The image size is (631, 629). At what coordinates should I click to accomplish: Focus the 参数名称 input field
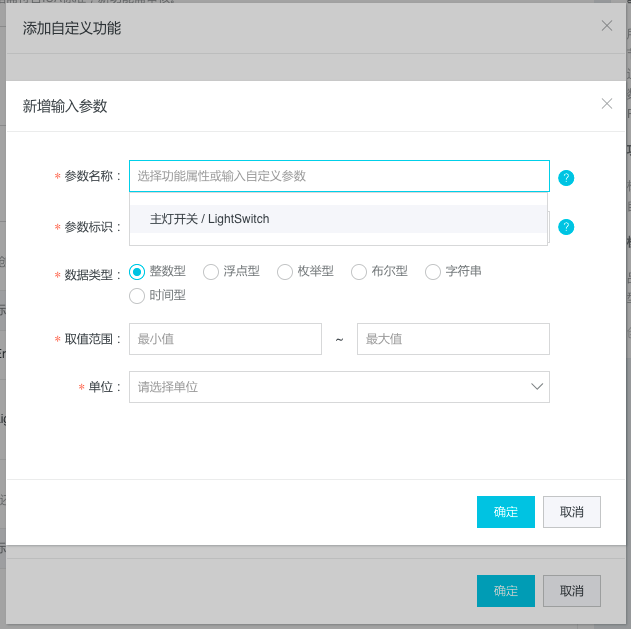(x=339, y=176)
